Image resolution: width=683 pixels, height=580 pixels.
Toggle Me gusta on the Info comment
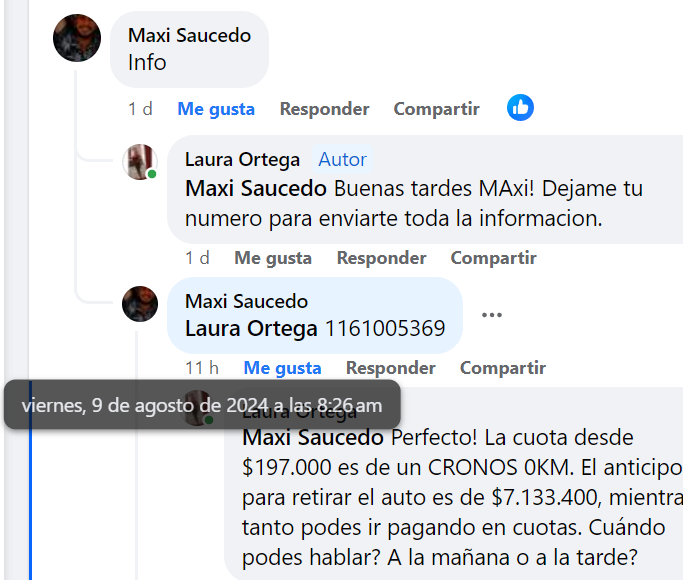(216, 109)
